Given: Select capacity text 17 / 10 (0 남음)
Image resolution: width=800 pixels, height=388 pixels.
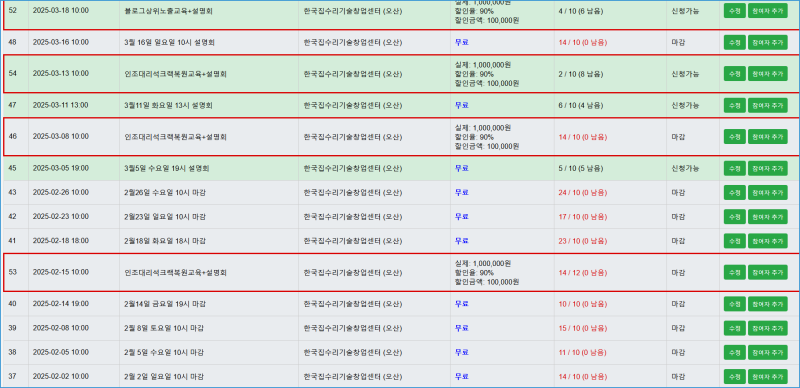Looking at the screenshot, I should (583, 216).
